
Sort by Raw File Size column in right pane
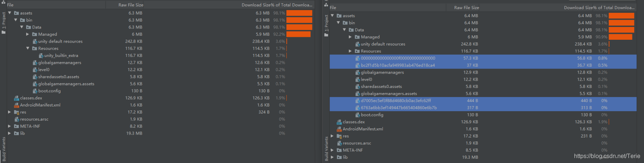[x=467, y=7]
